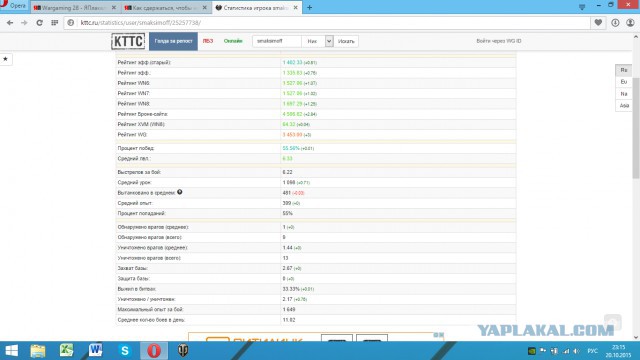This screenshot has width=640, height=360.
Task: Open the Windows Start button
Action: point(11,351)
